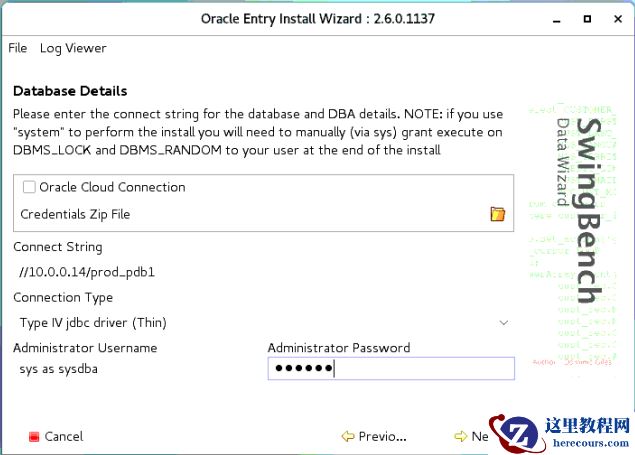Cancel the install wizard
Viewport: 635px width, 455px height.
56,436
